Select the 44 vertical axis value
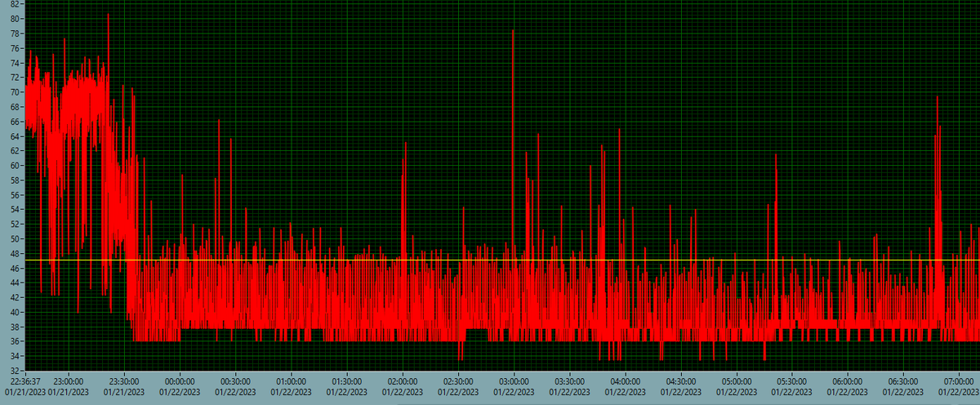The width and height of the screenshot is (980, 405). [x=16, y=283]
